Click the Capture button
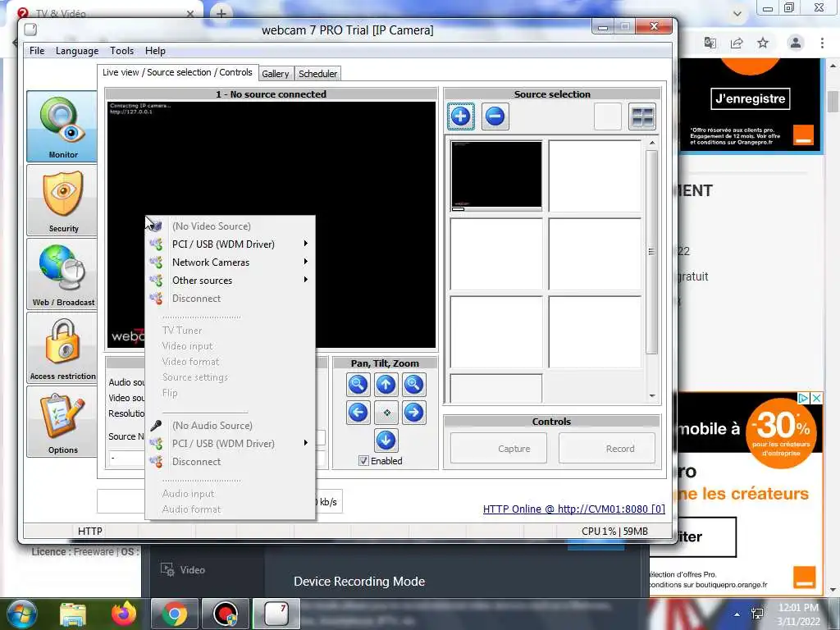 [x=499, y=449]
